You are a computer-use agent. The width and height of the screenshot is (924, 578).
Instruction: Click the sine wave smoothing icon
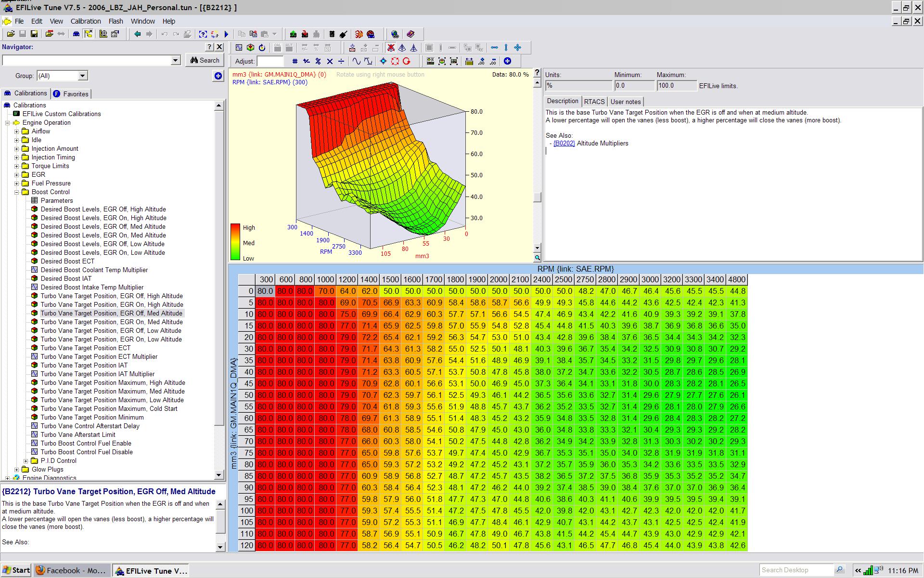pos(357,61)
